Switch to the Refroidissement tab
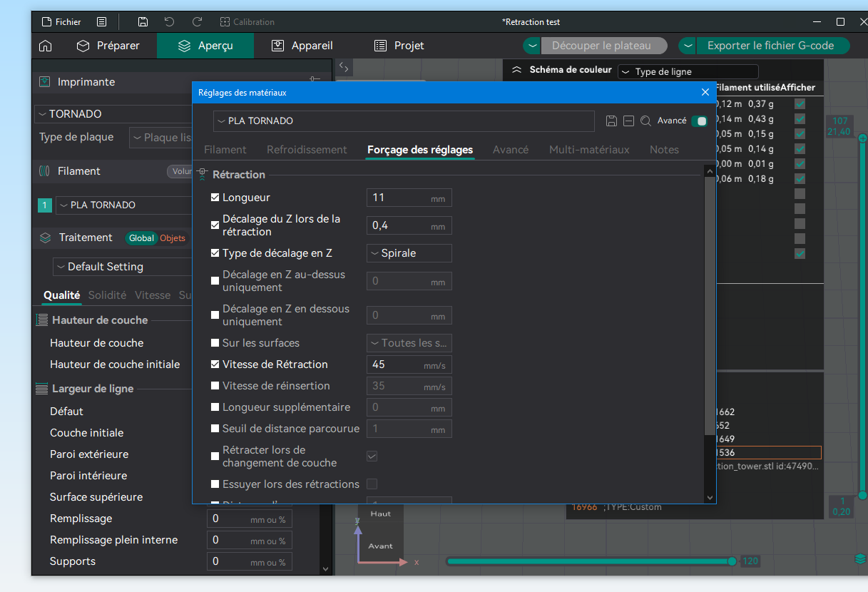This screenshot has height=592, width=868. (307, 150)
